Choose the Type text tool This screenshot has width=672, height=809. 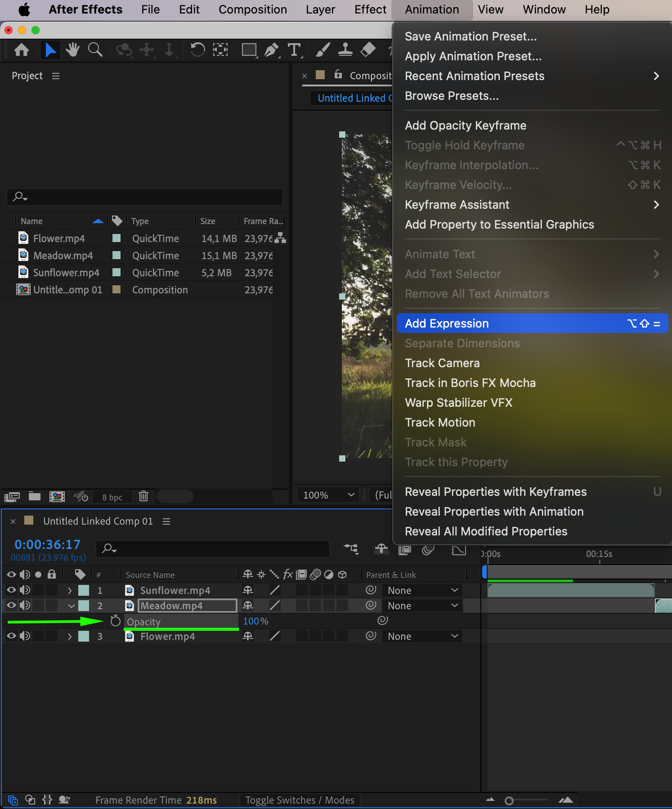294,50
